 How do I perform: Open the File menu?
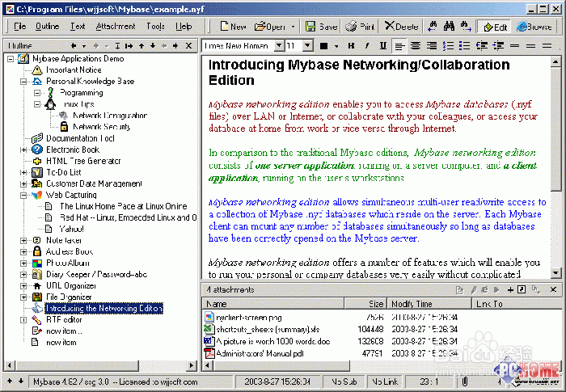[20, 27]
